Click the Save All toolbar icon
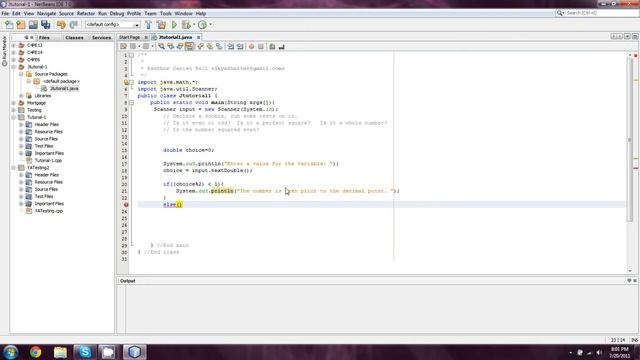Image resolution: width=640 pixels, height=360 pixels. coord(45,25)
